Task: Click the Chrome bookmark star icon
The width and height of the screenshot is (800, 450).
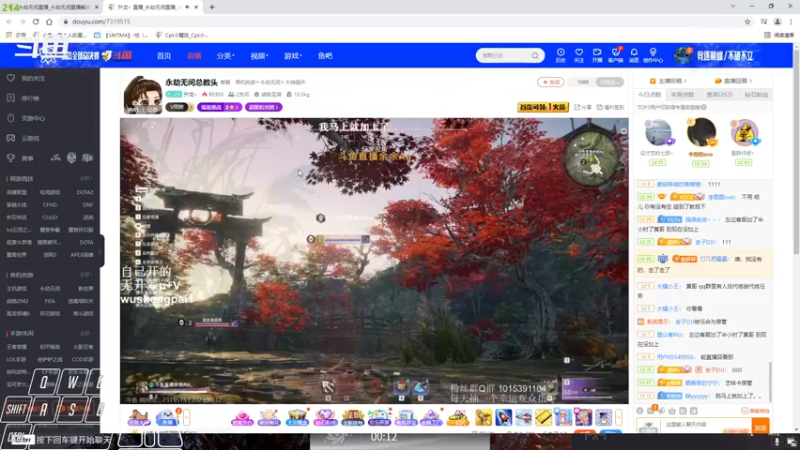Action: pos(747,21)
